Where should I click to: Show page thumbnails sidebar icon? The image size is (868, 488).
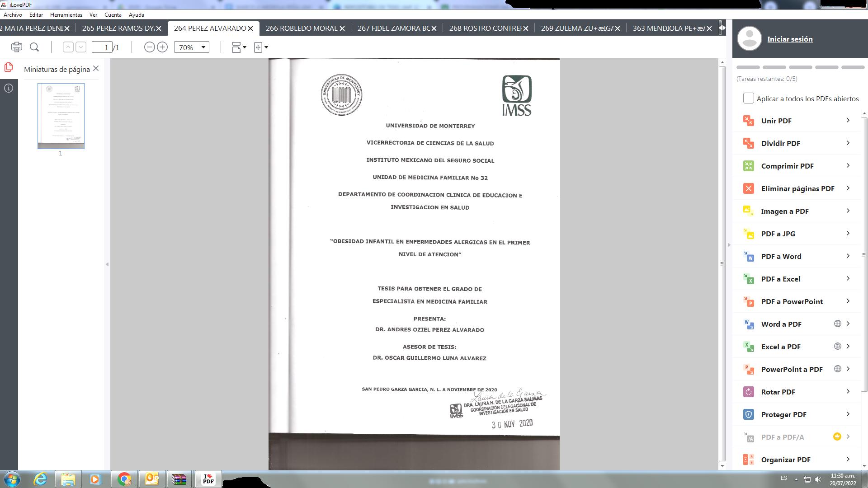[9, 68]
